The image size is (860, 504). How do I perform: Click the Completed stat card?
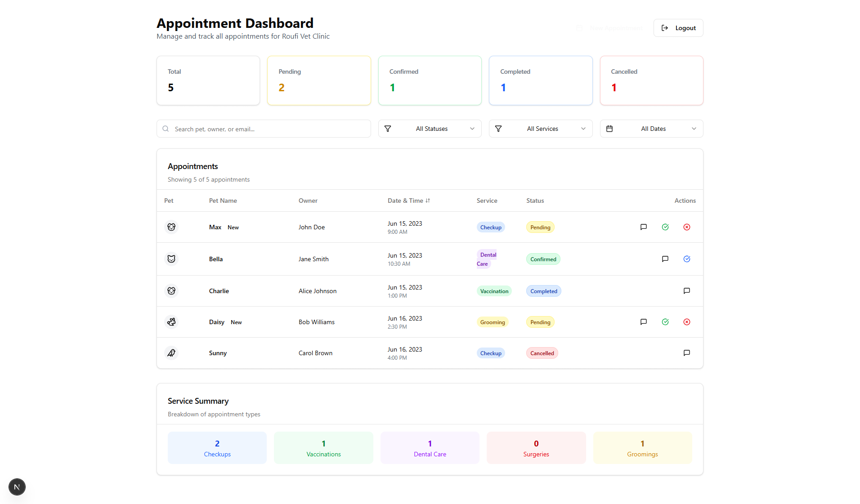click(541, 80)
